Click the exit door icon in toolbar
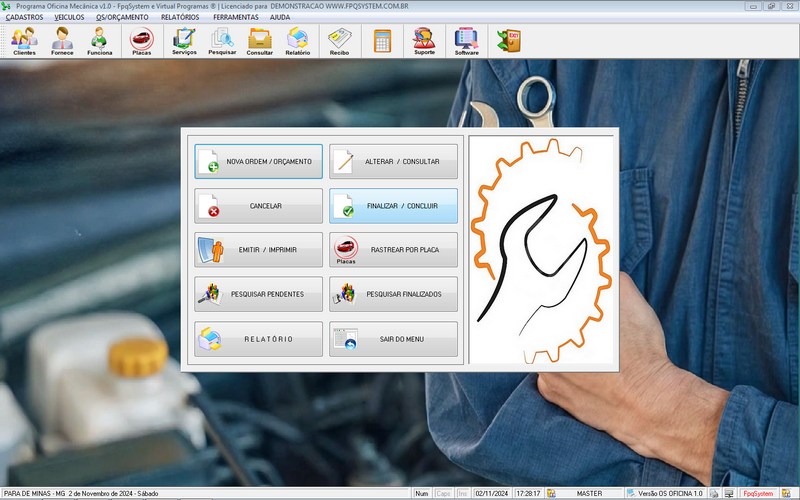 509,41
